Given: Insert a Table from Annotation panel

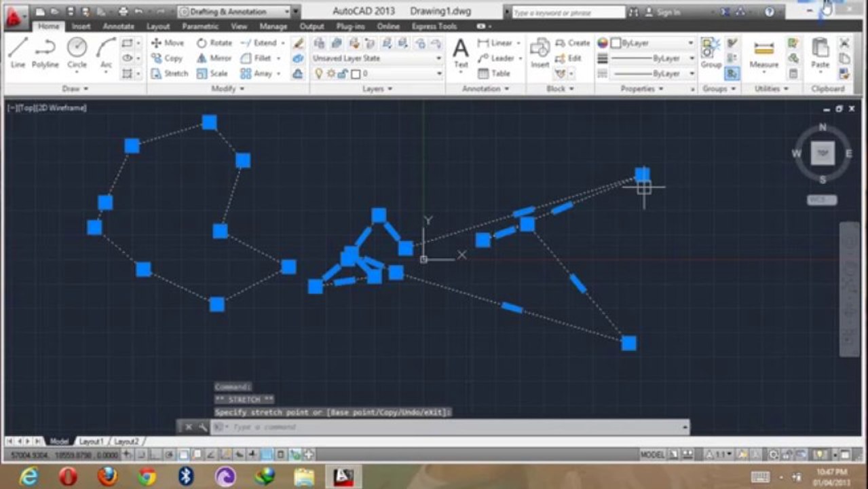Looking at the screenshot, I should coord(494,73).
